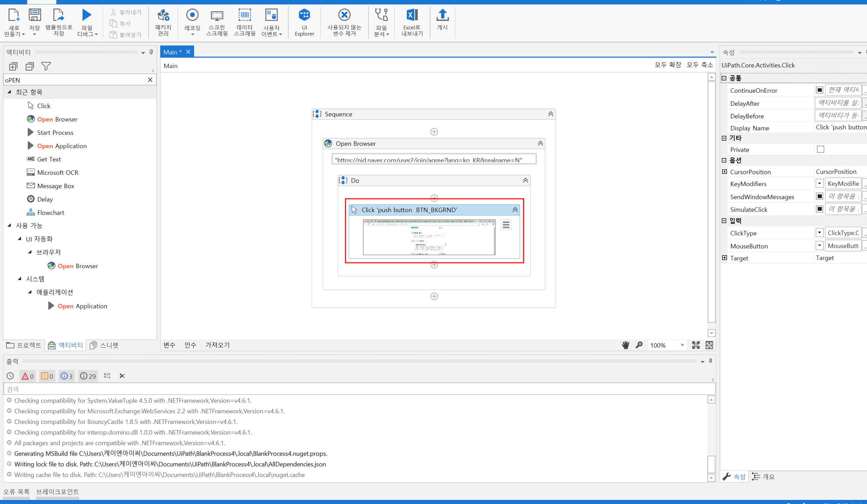Open the 변수 variables tab
The image size is (867, 504).
pyautogui.click(x=169, y=345)
